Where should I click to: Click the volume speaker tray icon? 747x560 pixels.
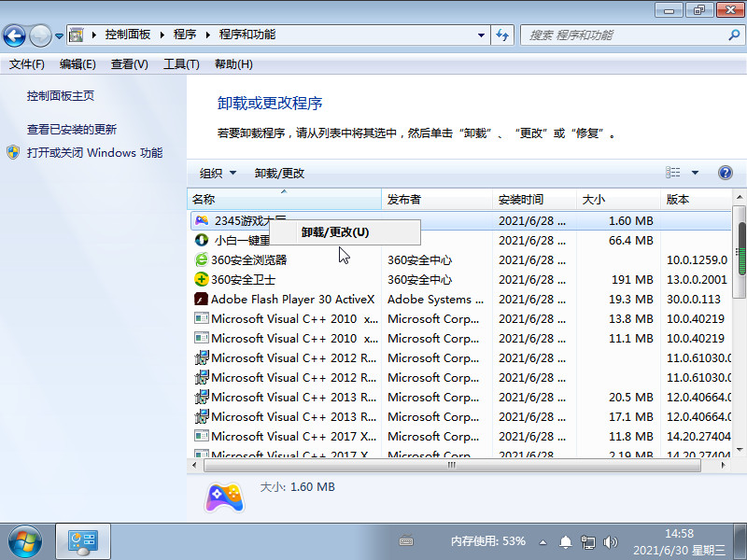(x=611, y=541)
